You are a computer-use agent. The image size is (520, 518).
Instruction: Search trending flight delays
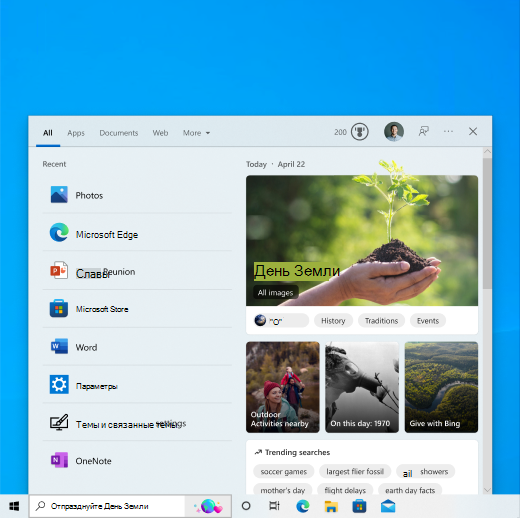pos(345,490)
